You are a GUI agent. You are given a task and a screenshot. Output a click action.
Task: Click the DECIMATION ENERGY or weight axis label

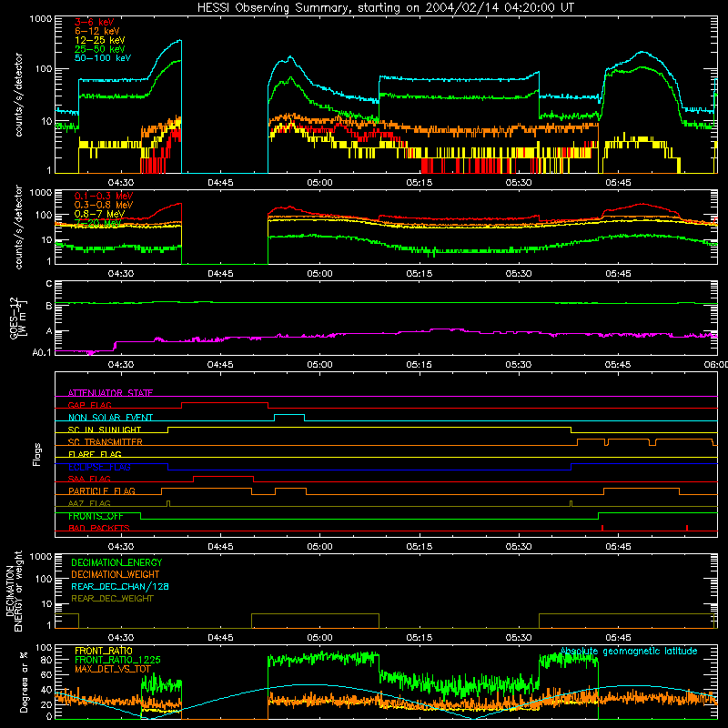click(x=14, y=591)
